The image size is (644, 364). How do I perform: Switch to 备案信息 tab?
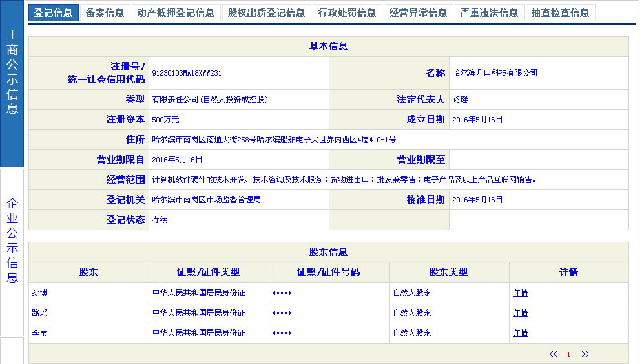[105, 13]
